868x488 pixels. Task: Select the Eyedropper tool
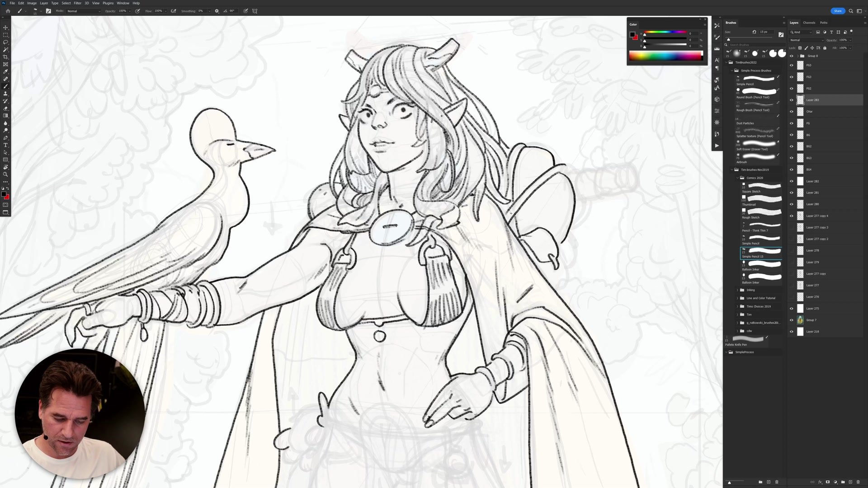coord(5,71)
